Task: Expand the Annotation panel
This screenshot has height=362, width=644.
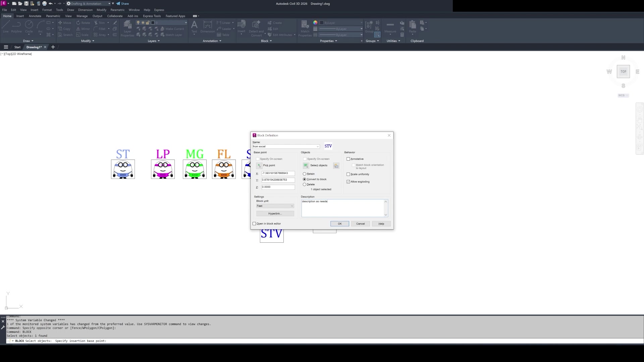Action: [x=212, y=41]
